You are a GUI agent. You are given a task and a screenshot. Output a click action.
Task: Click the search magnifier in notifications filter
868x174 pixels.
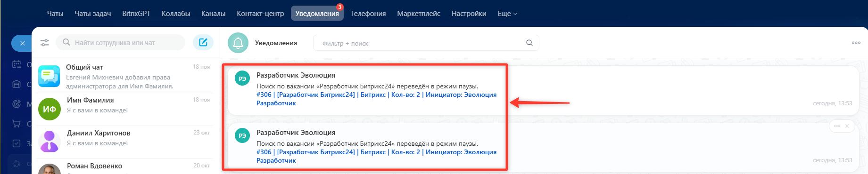click(529, 43)
